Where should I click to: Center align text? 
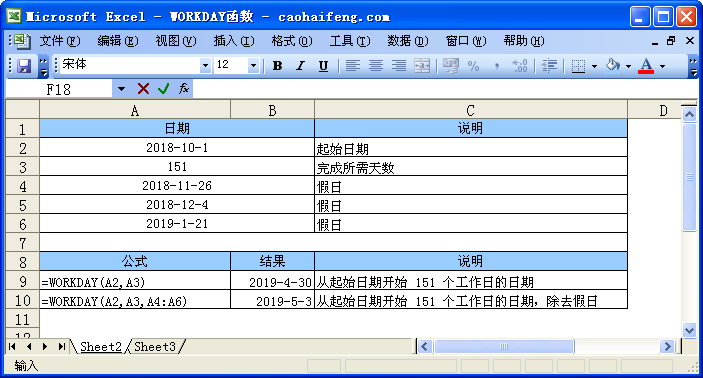coord(376,66)
